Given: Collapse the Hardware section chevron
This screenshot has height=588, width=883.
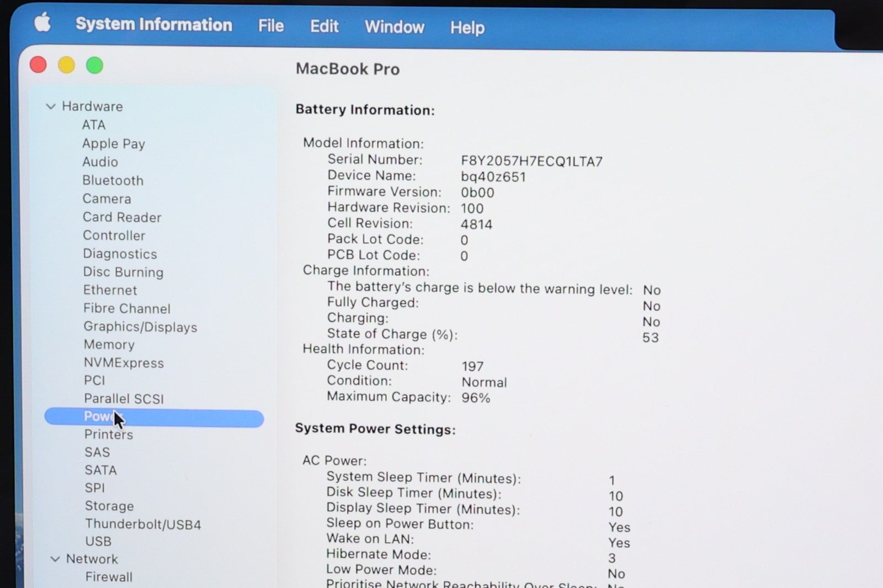Looking at the screenshot, I should coord(51,106).
